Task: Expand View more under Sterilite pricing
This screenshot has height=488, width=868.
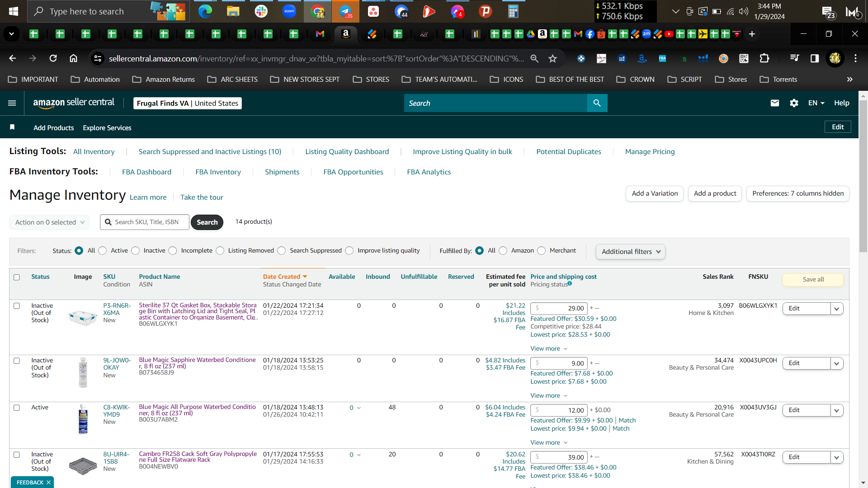Action: (x=549, y=348)
